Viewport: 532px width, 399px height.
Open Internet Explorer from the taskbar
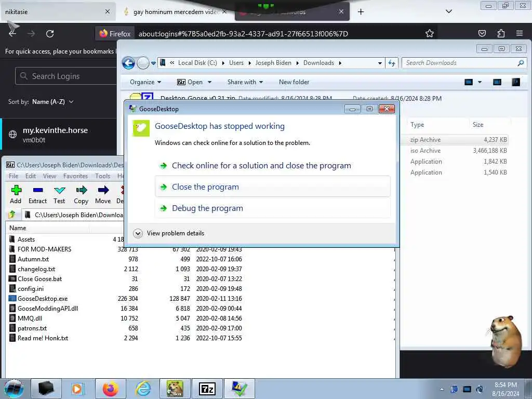[x=143, y=389]
